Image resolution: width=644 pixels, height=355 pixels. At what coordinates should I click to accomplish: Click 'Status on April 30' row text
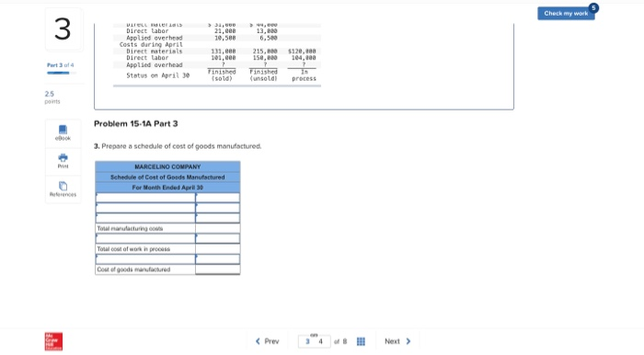point(157,75)
